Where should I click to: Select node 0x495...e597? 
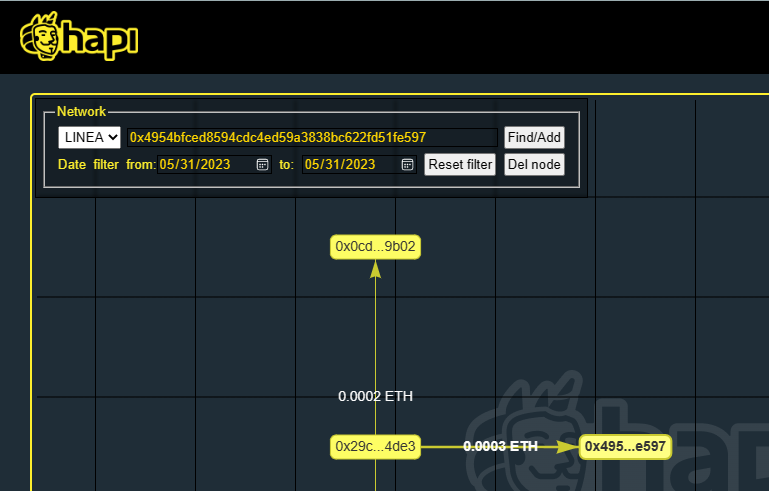(x=625, y=446)
